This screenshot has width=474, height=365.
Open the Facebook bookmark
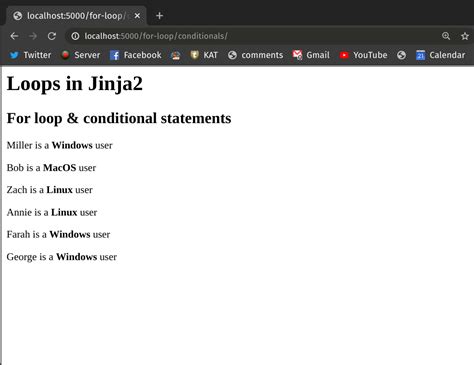click(x=136, y=55)
